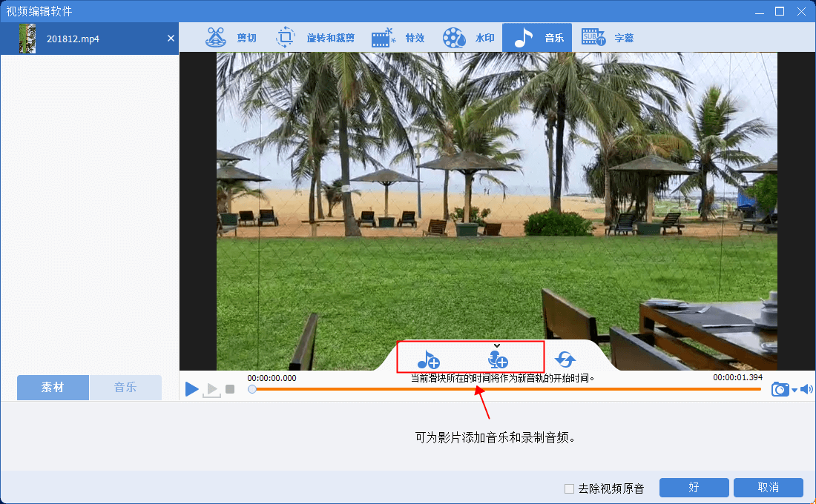Viewport: 816px width, 504px height.
Task: Mute audio with the speaker icon
Action: tap(806, 389)
